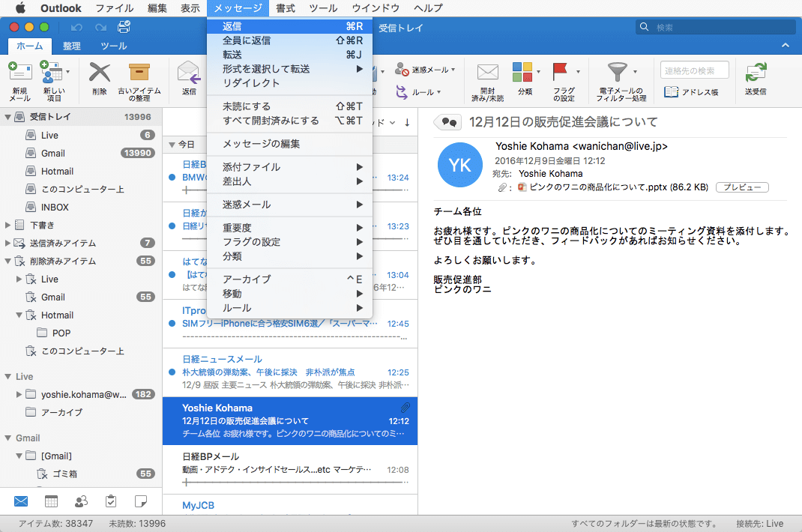Choose 未読にする menu entry
The height and width of the screenshot is (532, 802).
[289, 106]
